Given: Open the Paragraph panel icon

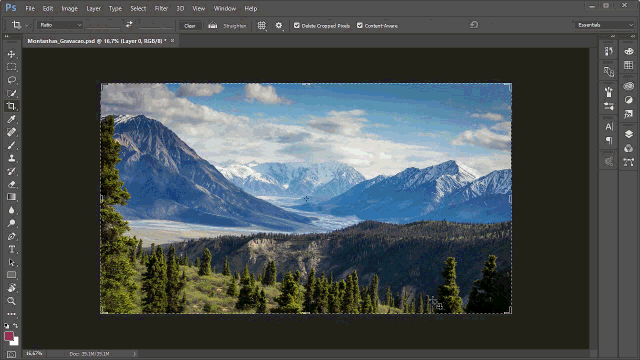Looking at the screenshot, I should click(x=609, y=140).
